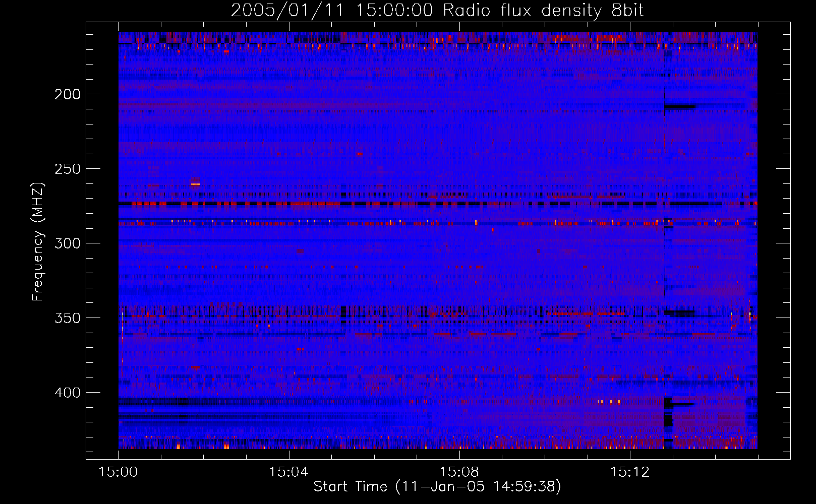Click the plot title '2005/01/11 15:00:00 Radio flux density 8bit'
Viewport: 816px width, 504px height.
coord(437,11)
